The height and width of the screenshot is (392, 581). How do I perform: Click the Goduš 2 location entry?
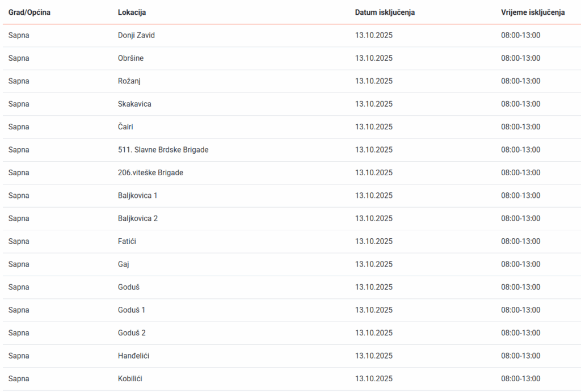click(x=132, y=333)
